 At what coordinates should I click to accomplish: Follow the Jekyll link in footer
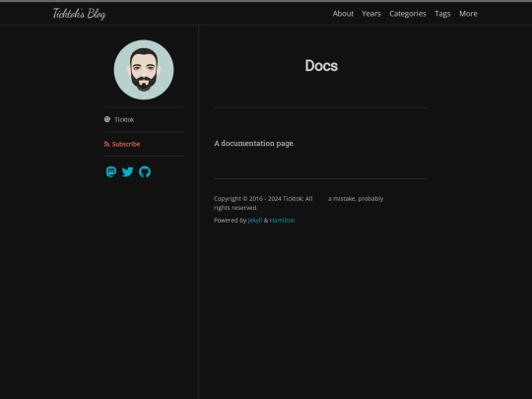[255, 221]
